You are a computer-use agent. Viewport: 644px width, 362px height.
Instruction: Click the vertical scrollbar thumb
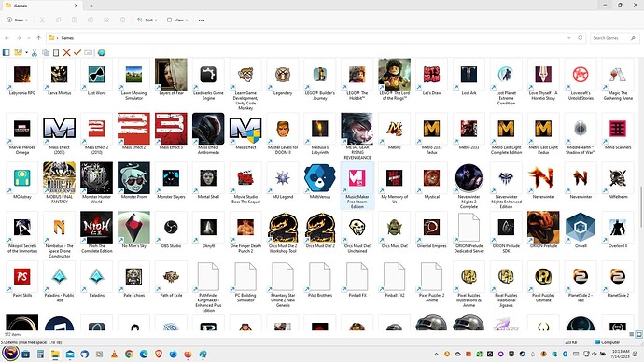click(x=640, y=206)
